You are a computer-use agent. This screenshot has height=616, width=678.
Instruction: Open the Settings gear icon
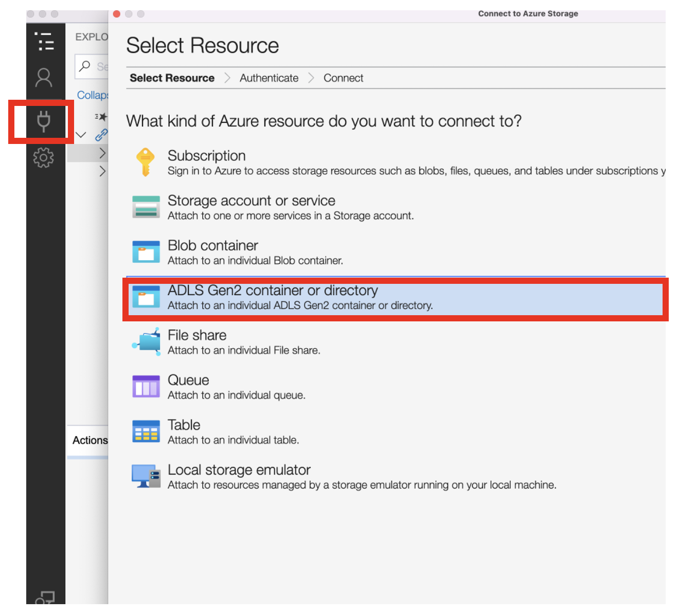(x=44, y=157)
